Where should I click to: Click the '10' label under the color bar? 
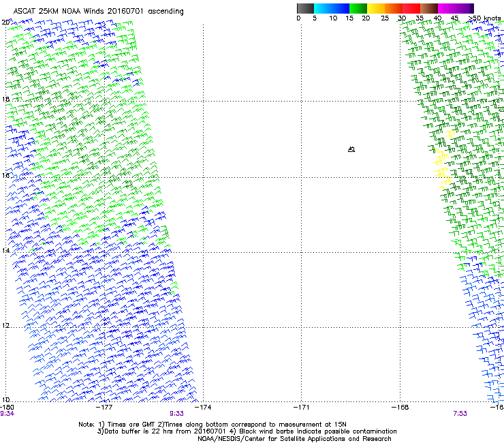tap(333, 18)
